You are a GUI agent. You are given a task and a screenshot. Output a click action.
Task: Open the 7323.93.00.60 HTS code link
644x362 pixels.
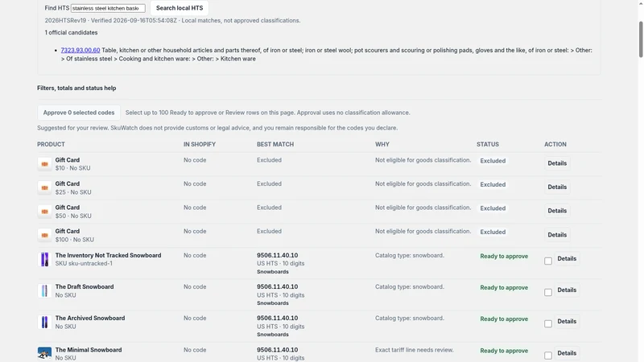pyautogui.click(x=80, y=50)
